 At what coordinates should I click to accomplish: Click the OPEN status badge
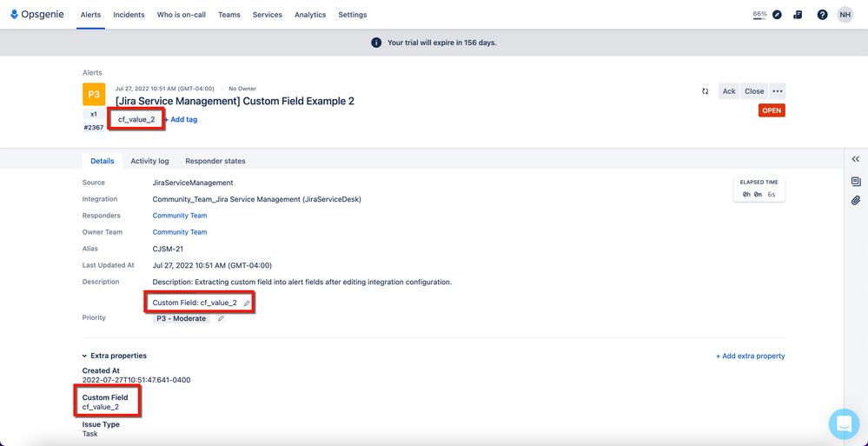click(x=772, y=110)
